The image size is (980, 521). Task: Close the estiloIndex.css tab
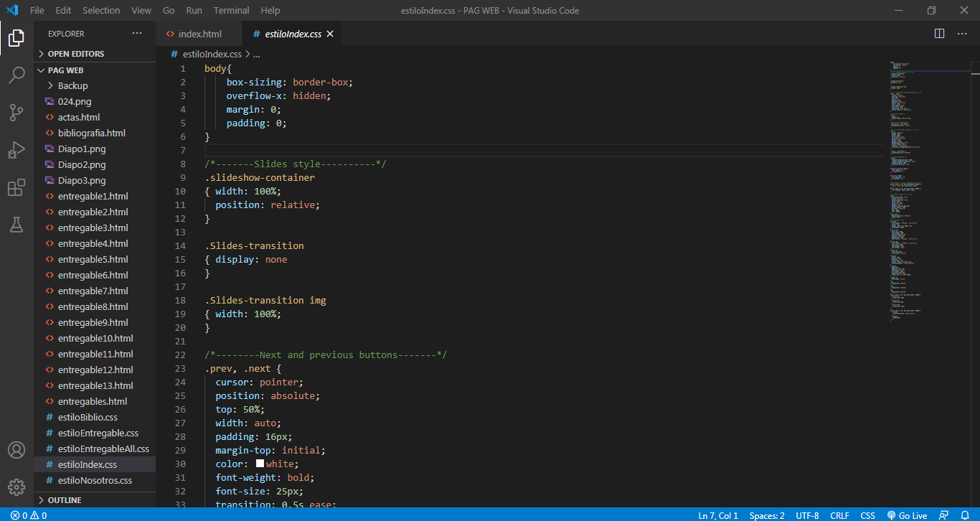tap(330, 34)
